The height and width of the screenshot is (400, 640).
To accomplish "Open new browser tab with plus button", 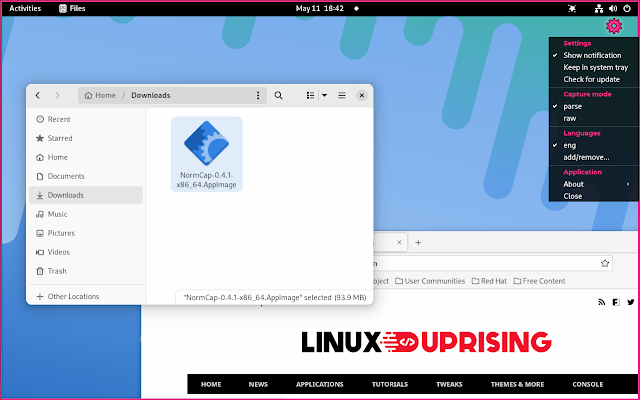I will [x=418, y=242].
